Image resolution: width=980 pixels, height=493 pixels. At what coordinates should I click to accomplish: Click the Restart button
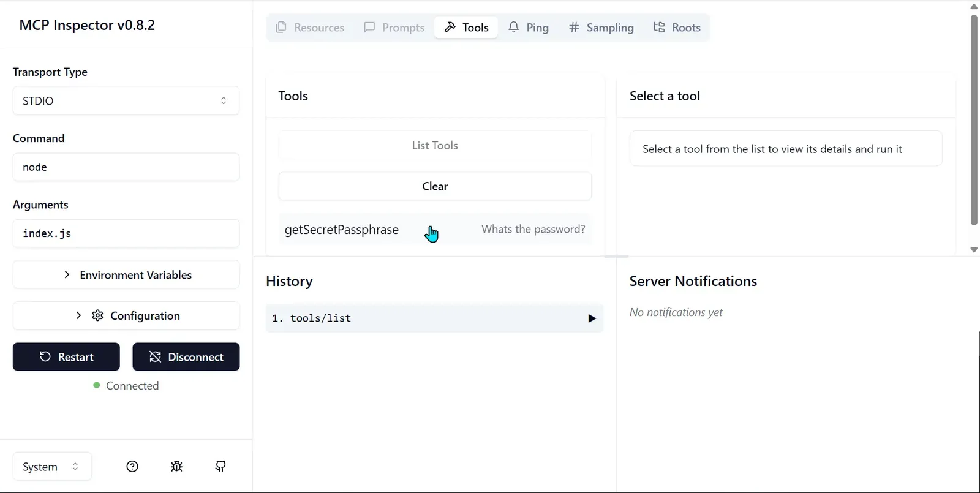(x=66, y=357)
